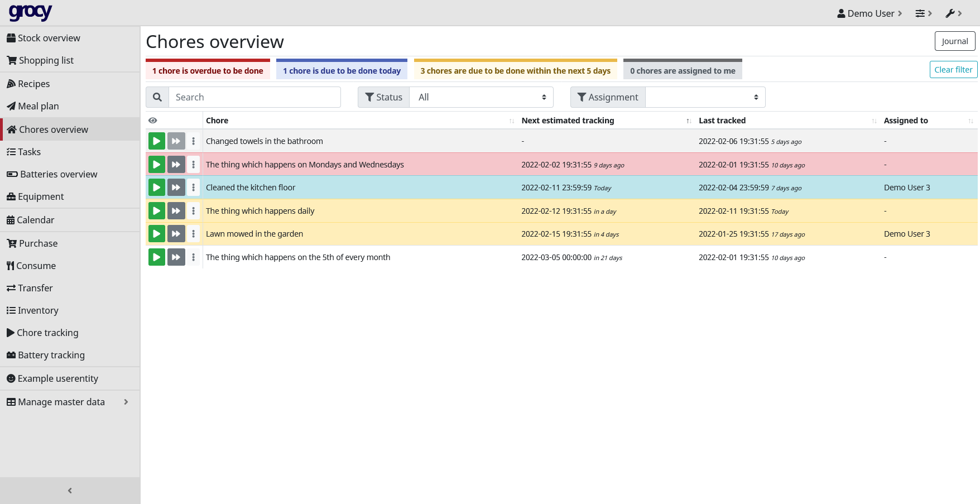Click into the Search input field
980x504 pixels.
coord(254,97)
